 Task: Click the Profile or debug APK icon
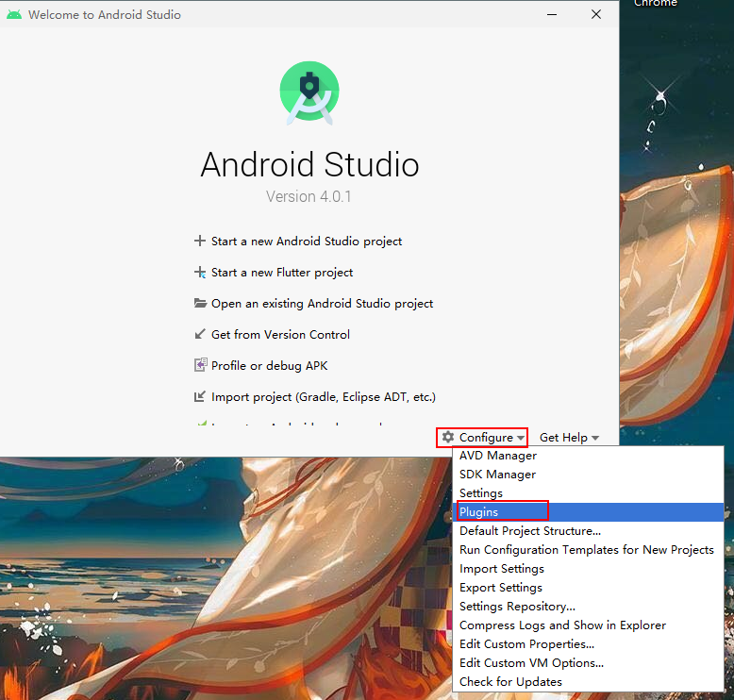tap(200, 365)
